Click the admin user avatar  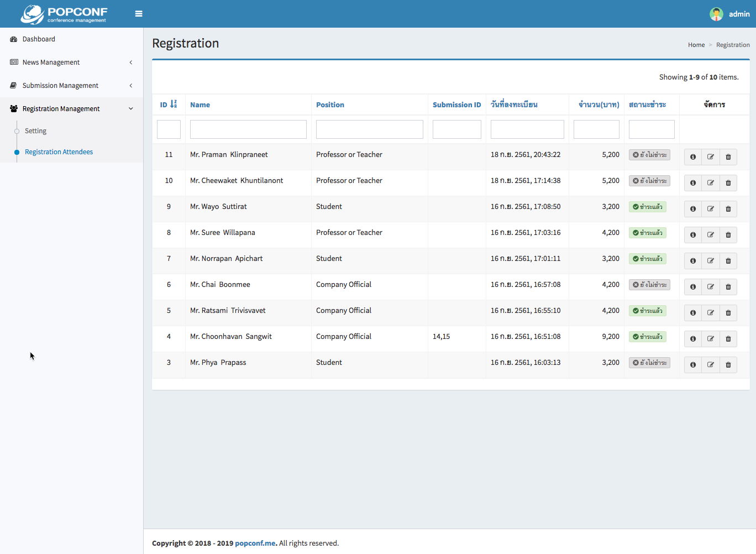[716, 14]
